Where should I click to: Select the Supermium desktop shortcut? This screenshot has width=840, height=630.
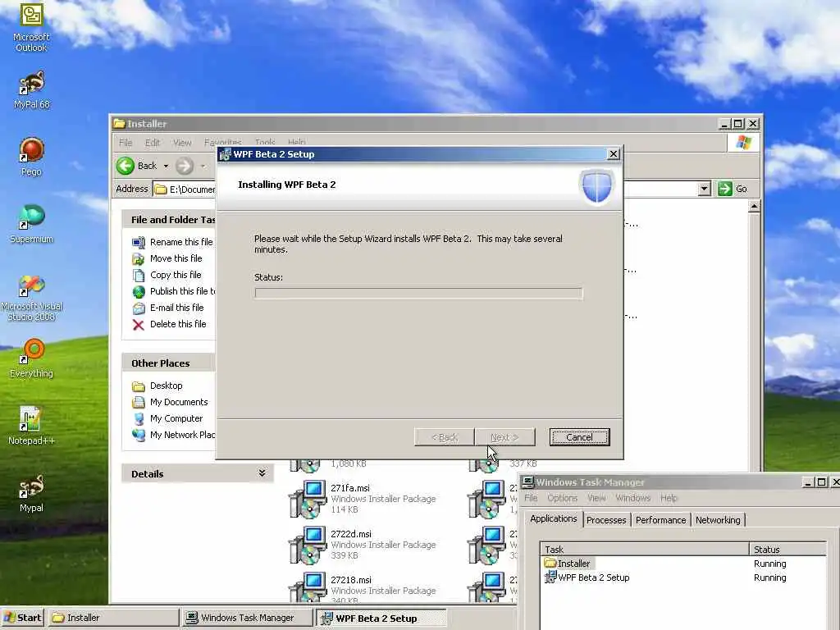tap(31, 224)
